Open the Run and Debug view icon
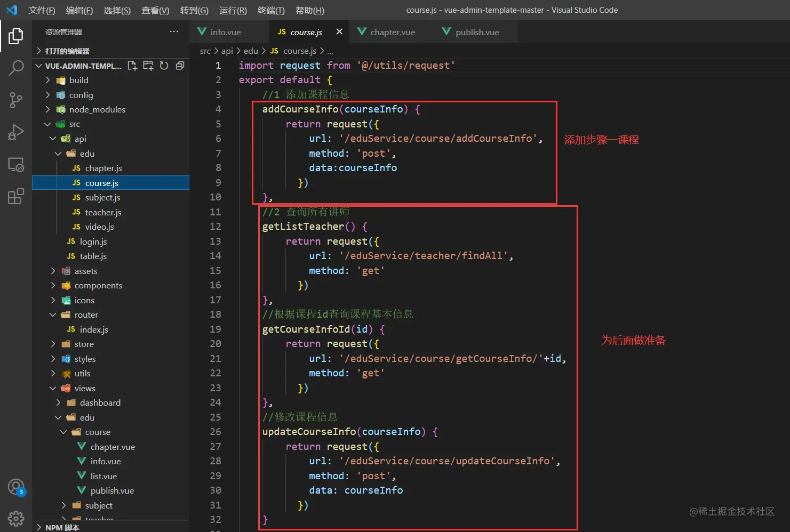 tap(16, 132)
